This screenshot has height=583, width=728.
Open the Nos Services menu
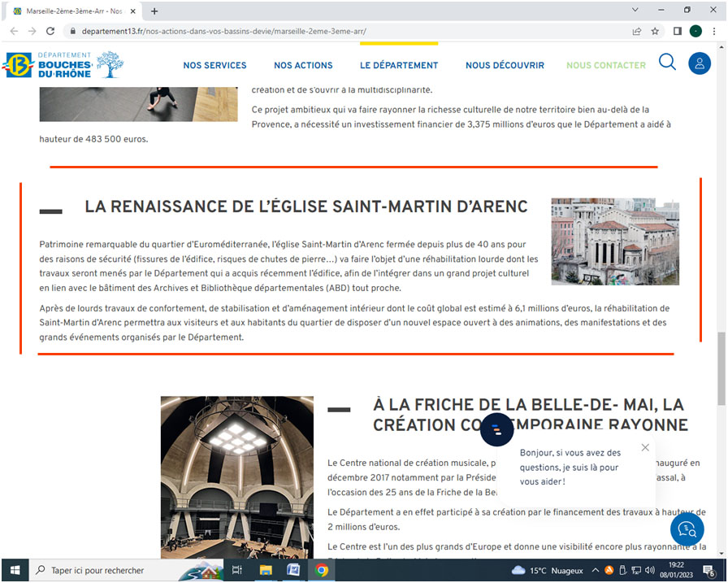point(214,65)
